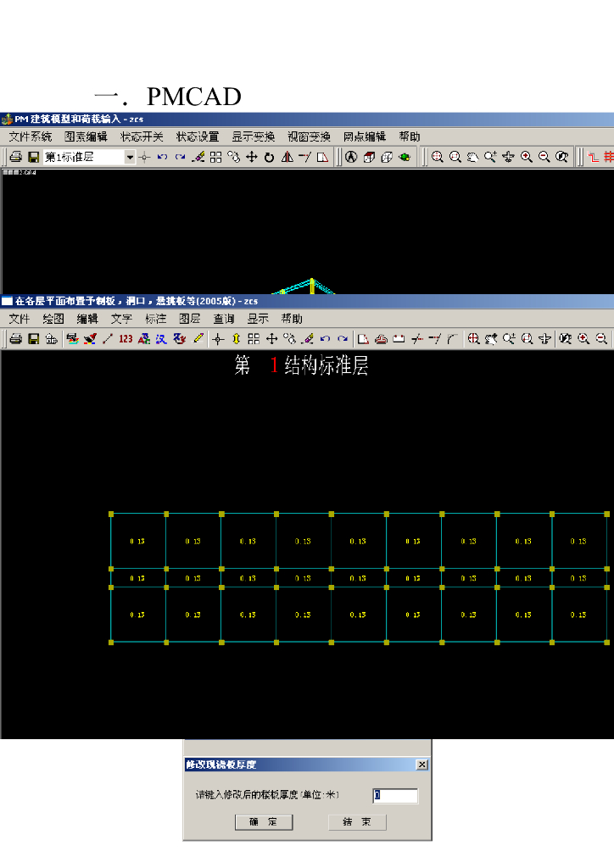The width and height of the screenshot is (614, 868).
Task: Click move arrows icon in slab layout toolbar
Action: 272,339
